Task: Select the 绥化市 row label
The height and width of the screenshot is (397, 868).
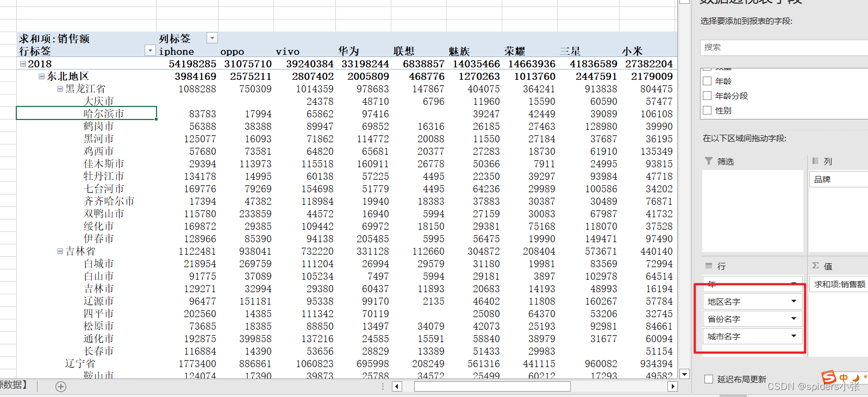Action: [x=99, y=226]
